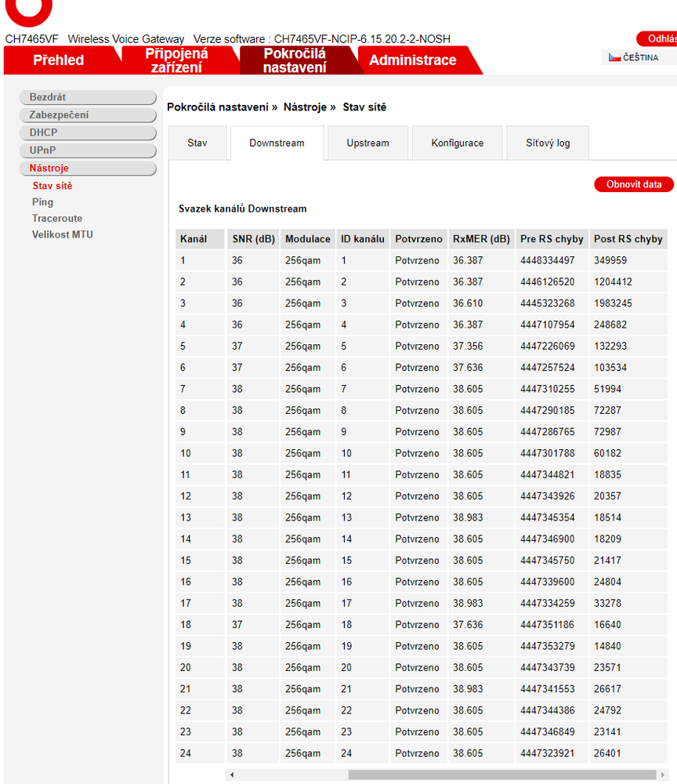
Task: Switch to Připojená zařízení tab
Action: pos(176,60)
